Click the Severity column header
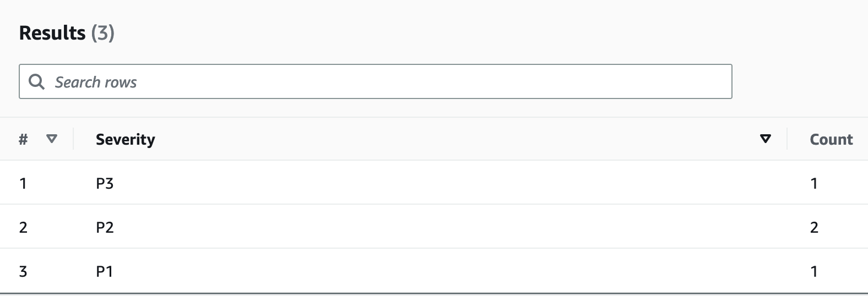Screen dimensions: 868x296 [x=126, y=139]
